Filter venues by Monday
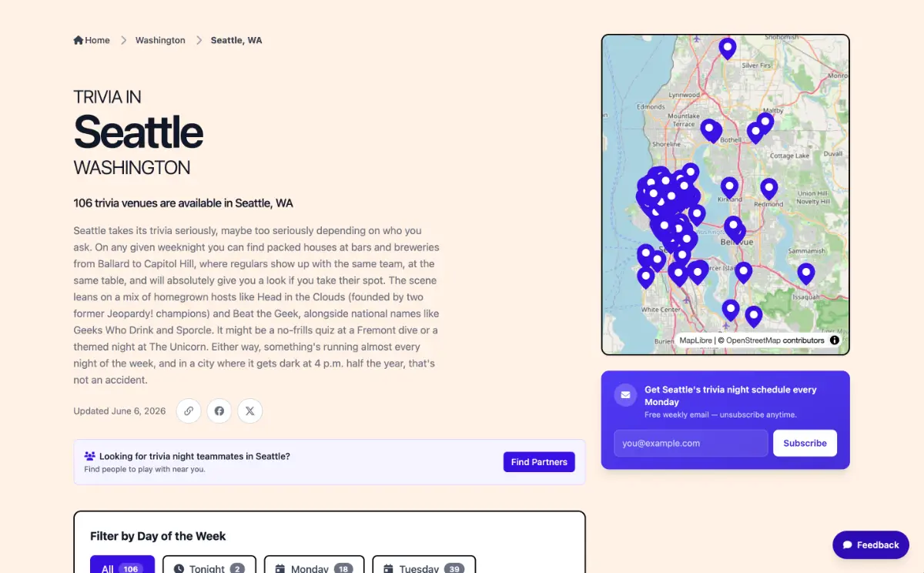The height and width of the screenshot is (573, 924). coord(314,565)
